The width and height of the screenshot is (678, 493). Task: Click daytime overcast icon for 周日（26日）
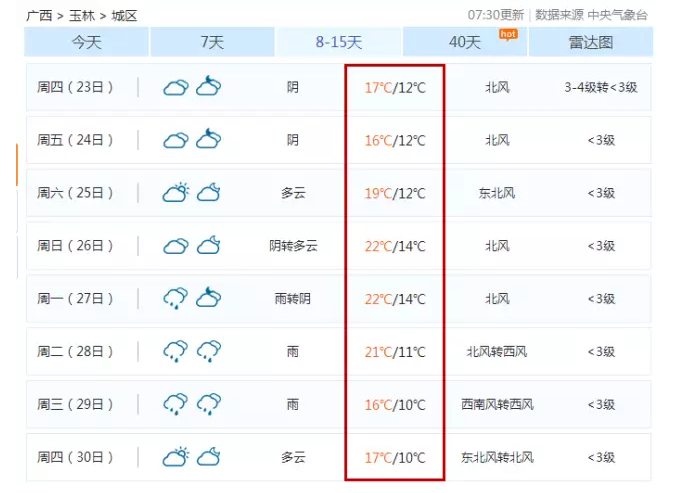(x=176, y=246)
